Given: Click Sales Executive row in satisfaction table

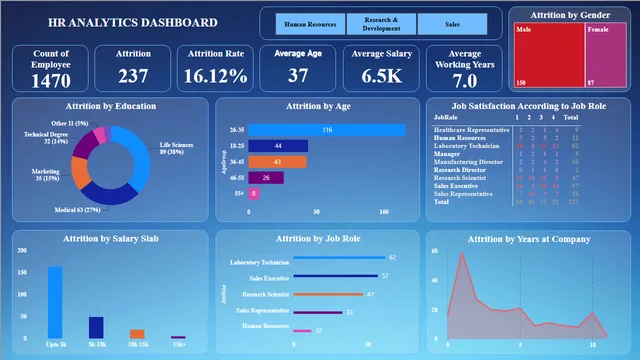Looking at the screenshot, I should pyautogui.click(x=506, y=186).
